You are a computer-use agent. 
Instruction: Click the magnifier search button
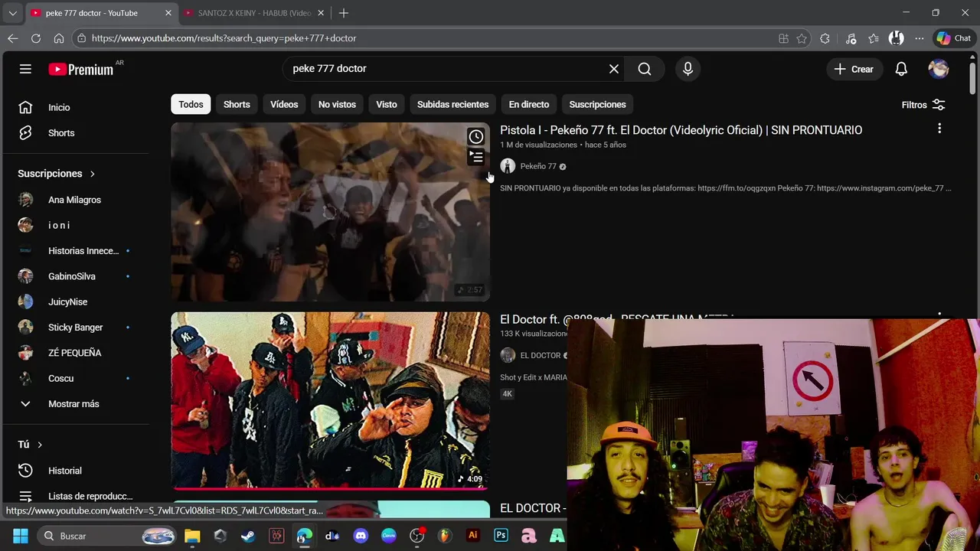[x=645, y=69]
